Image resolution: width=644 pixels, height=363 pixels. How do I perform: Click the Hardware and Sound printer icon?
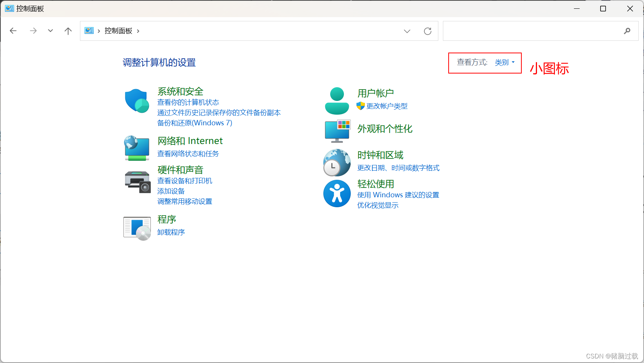[x=137, y=182]
